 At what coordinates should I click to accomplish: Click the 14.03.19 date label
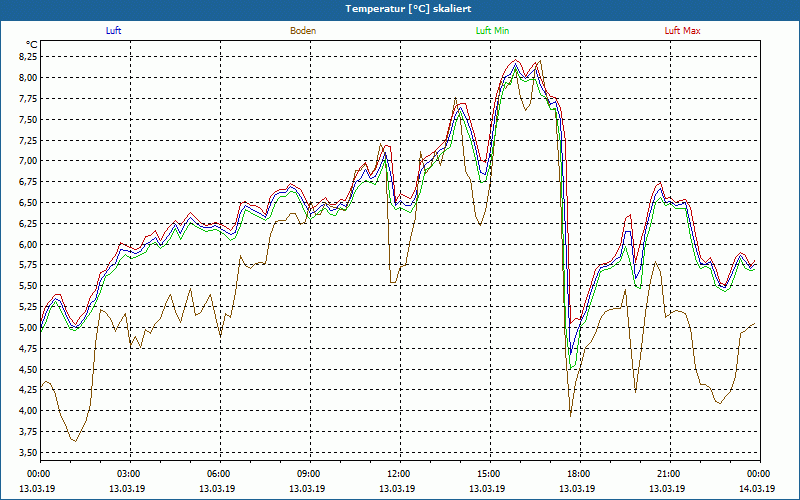click(758, 489)
